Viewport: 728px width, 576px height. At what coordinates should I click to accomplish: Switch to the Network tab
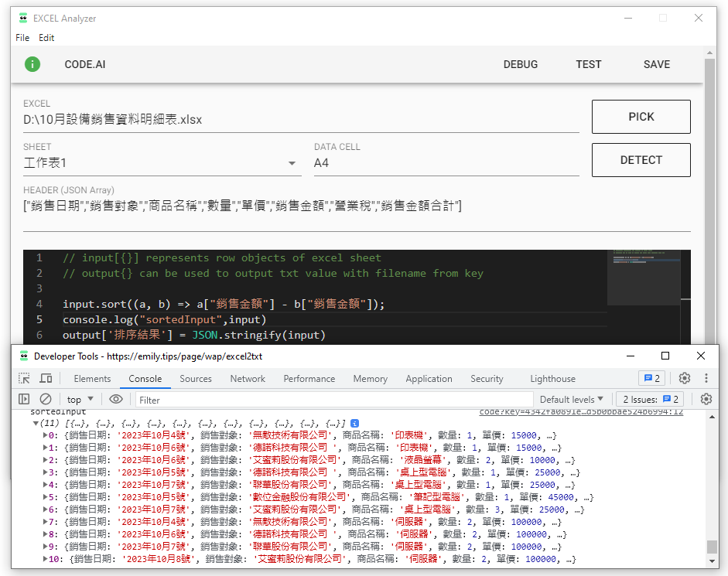(x=248, y=379)
